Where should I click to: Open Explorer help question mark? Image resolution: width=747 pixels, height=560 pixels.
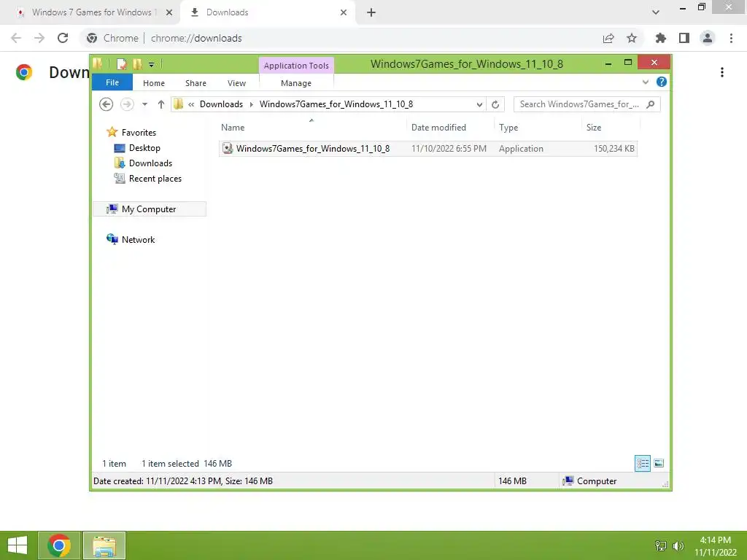(661, 82)
